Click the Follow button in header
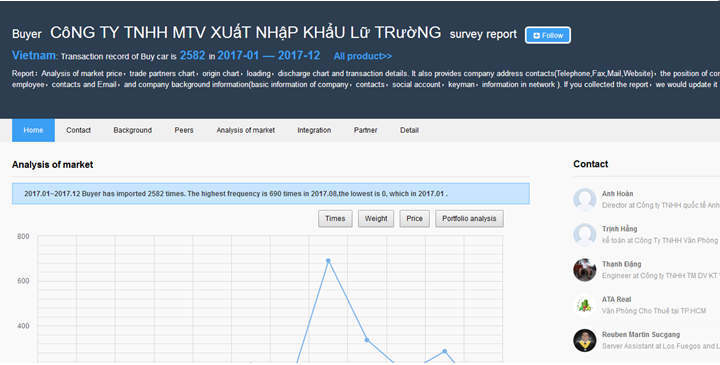The image size is (720, 365). coord(548,35)
